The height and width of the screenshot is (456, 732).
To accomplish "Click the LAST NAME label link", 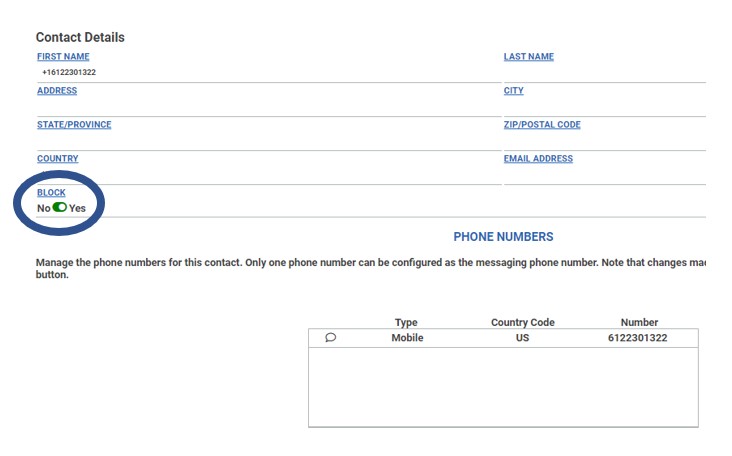I will tap(528, 57).
